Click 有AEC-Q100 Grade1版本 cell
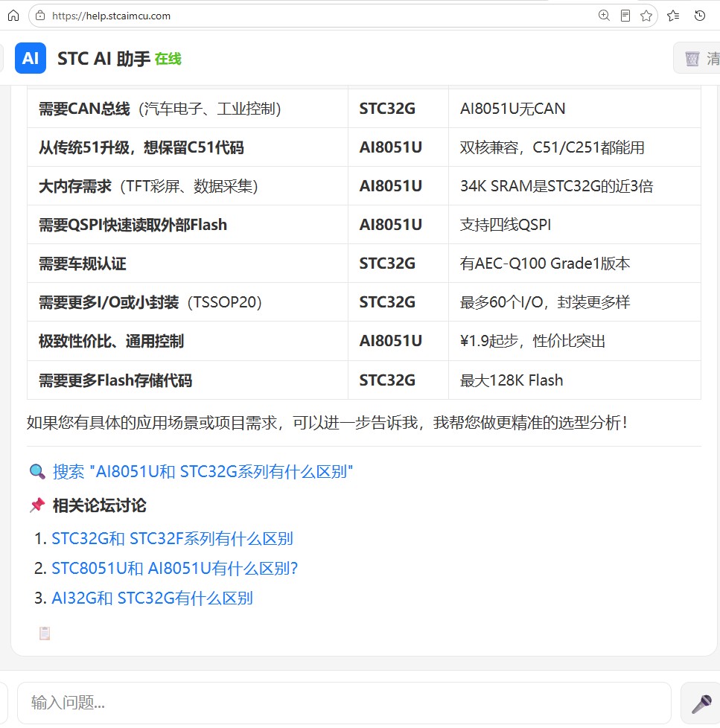The image size is (720, 728). [575, 264]
